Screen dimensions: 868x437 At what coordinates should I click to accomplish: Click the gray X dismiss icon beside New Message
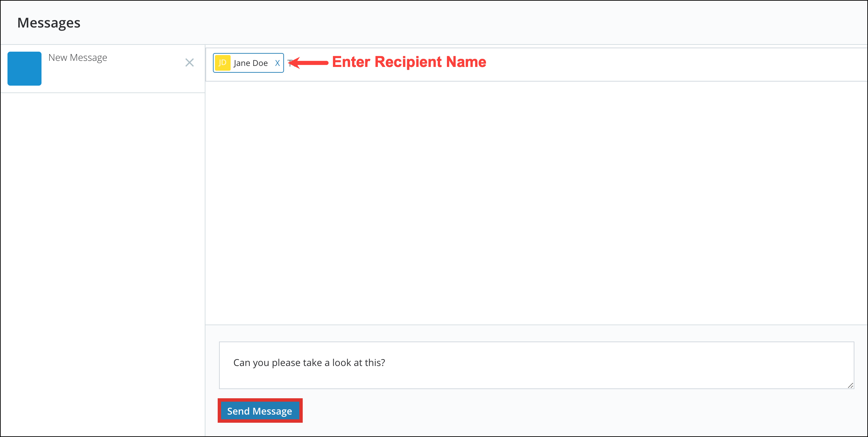point(190,63)
